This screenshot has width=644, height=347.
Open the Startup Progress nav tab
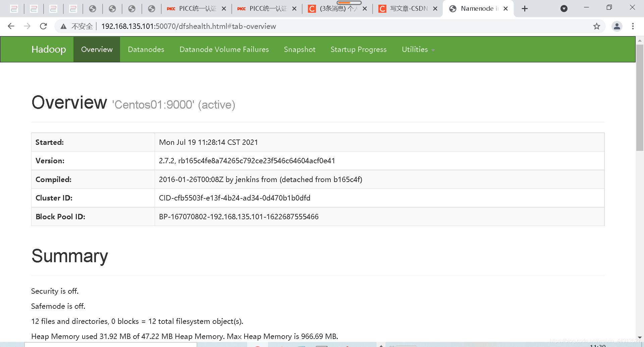359,49
